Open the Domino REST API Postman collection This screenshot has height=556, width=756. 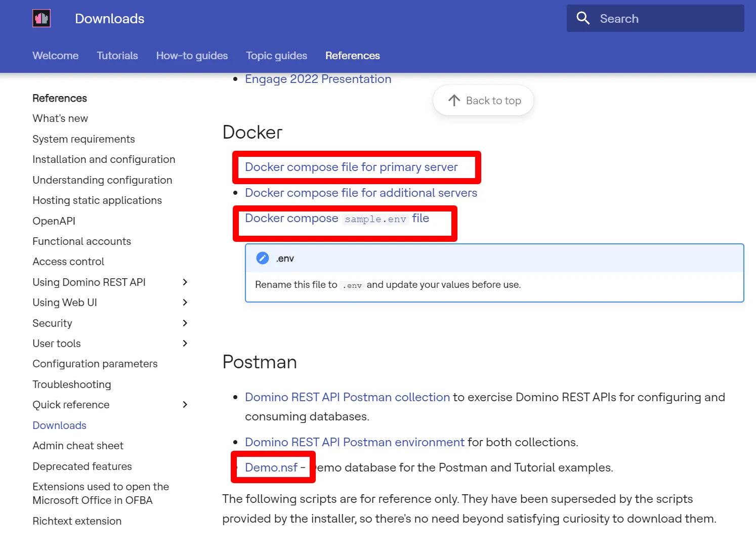coord(347,397)
